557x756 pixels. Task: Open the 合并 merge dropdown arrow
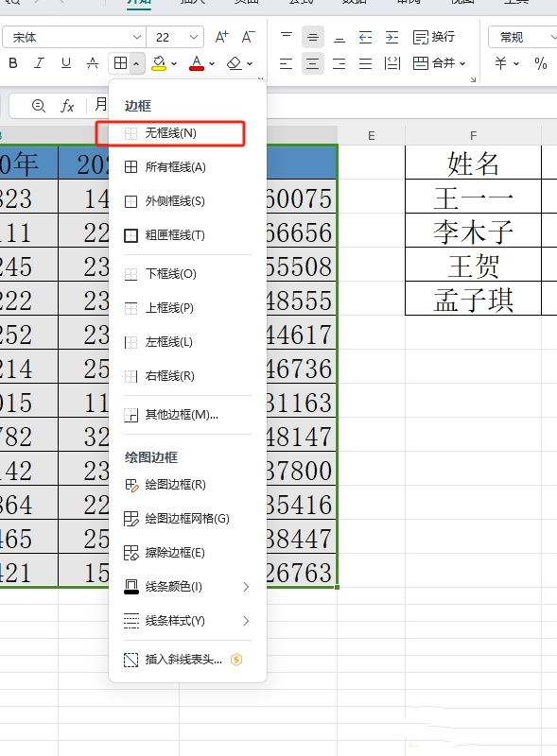pyautogui.click(x=462, y=63)
